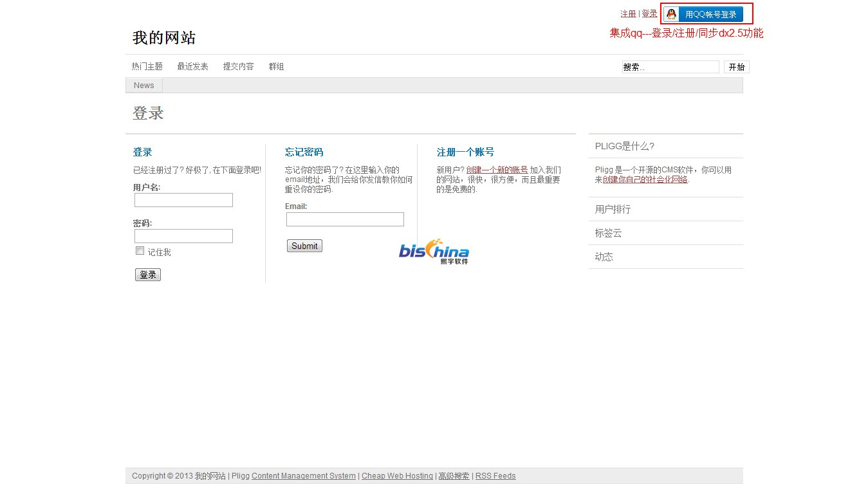868x503 pixels.
Task: Select the News category tab
Action: coord(144,86)
